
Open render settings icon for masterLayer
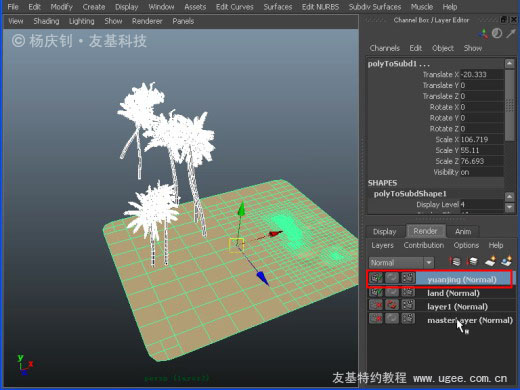[408, 318]
